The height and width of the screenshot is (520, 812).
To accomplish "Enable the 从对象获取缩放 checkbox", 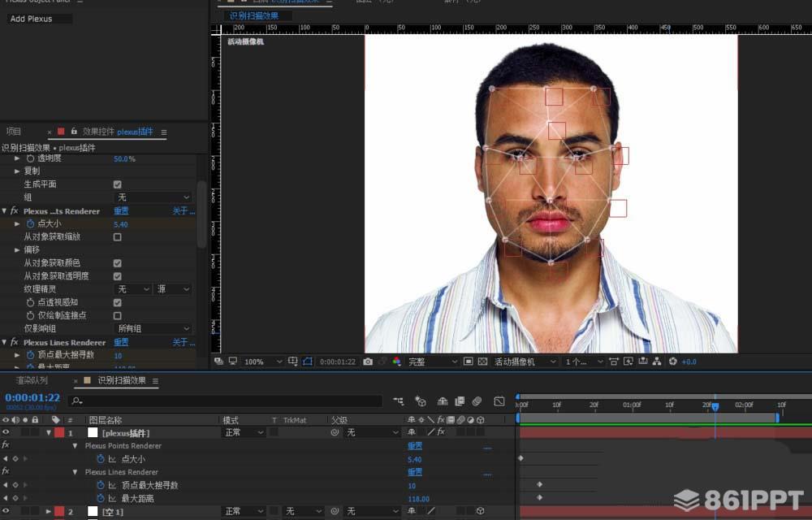I will pos(118,236).
